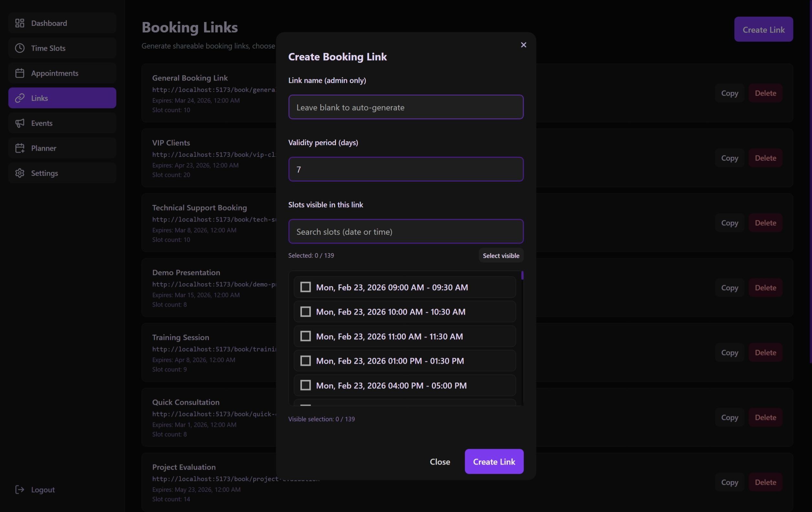The image size is (812, 512).
Task: Check the Feb 23 04:00 PM slot
Action: [x=305, y=385]
